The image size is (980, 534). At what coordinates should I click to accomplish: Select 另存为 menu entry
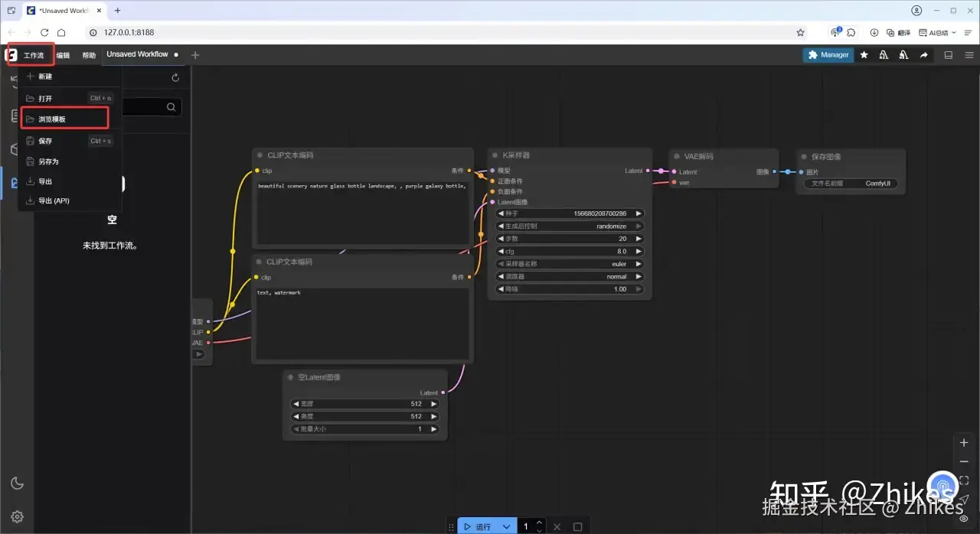[x=69, y=161]
